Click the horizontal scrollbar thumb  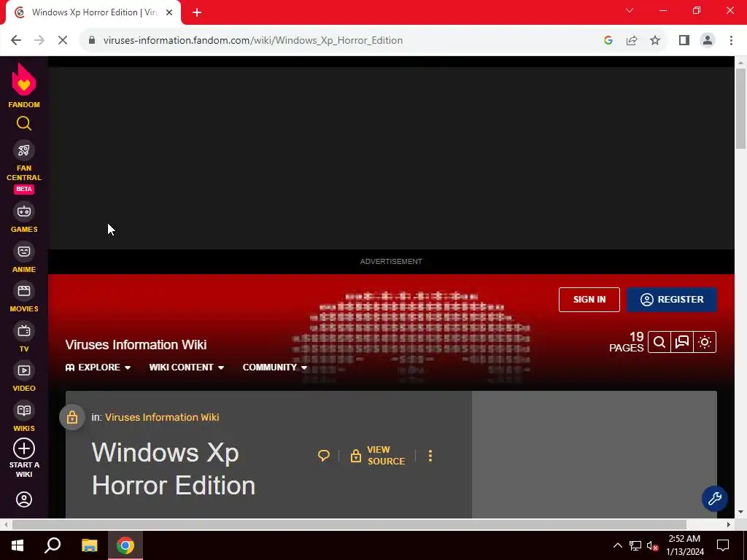click(x=349, y=524)
